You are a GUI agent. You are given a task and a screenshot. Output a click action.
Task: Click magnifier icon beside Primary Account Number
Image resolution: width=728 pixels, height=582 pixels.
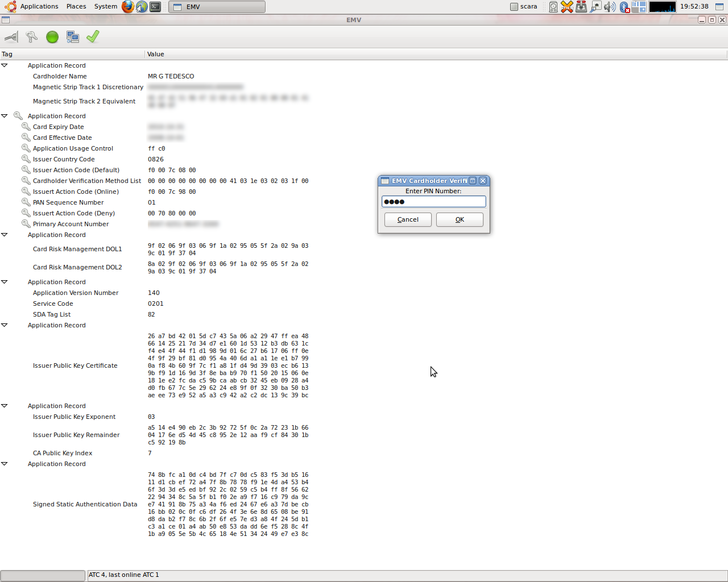click(x=26, y=224)
